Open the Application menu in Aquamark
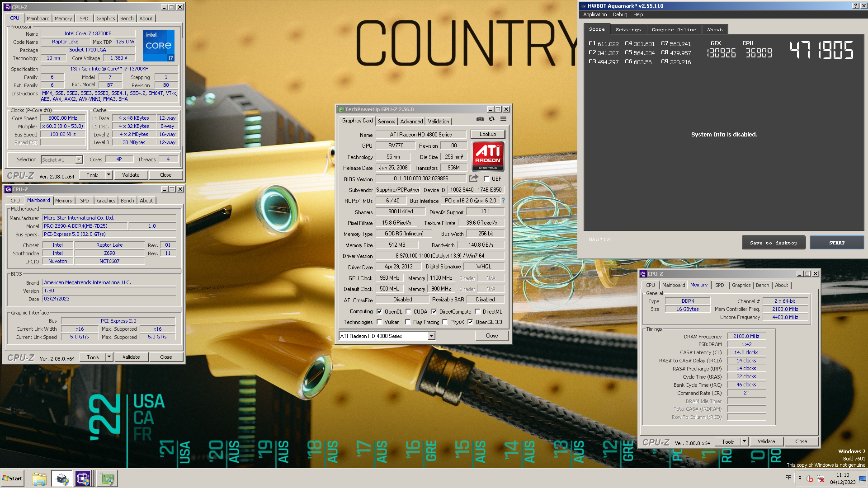Screen dimensions: 868x488 pos(595,14)
